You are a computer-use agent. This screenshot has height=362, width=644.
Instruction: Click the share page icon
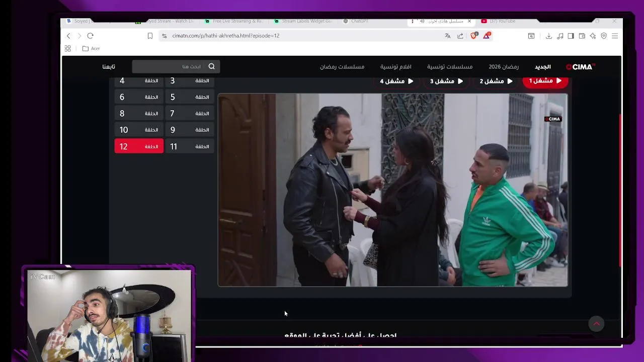click(x=460, y=36)
